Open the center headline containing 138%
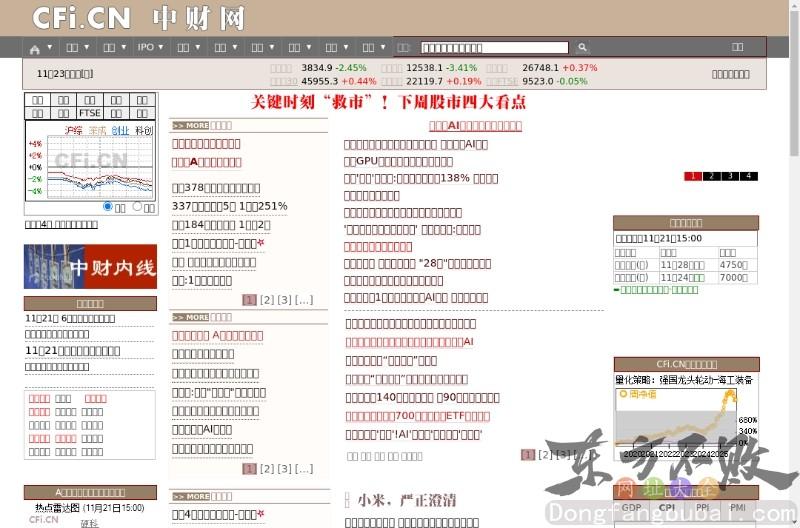The width and height of the screenshot is (800, 528). [421, 179]
